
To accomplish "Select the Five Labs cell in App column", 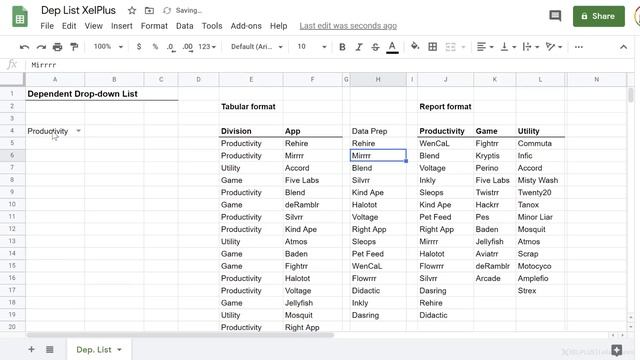I will tap(313, 180).
